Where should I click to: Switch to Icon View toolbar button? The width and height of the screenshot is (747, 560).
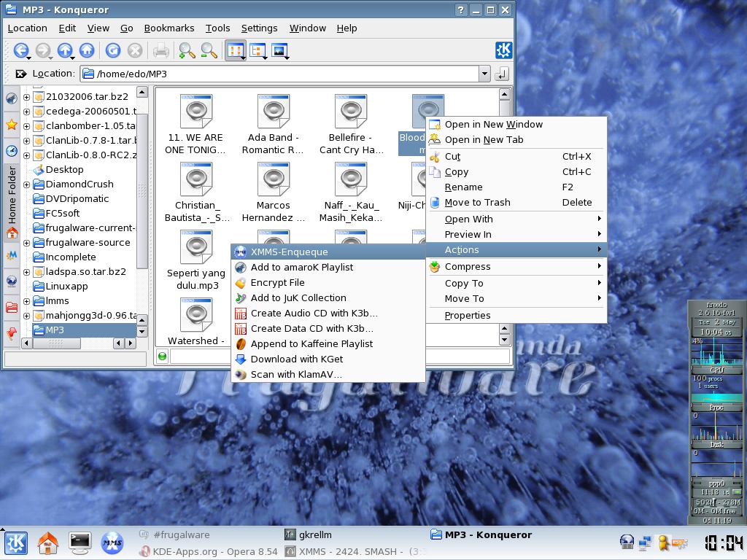236,50
